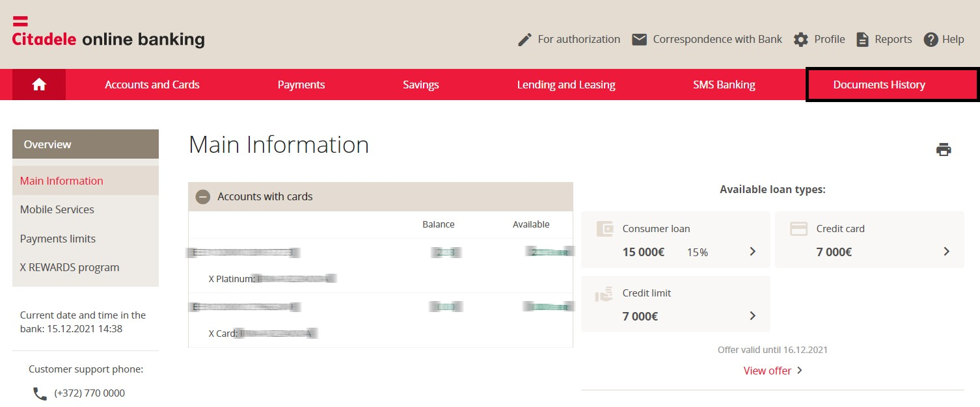Screen dimensions: 980x407
Task: Open Credit limit offer arrow
Action: (753, 316)
